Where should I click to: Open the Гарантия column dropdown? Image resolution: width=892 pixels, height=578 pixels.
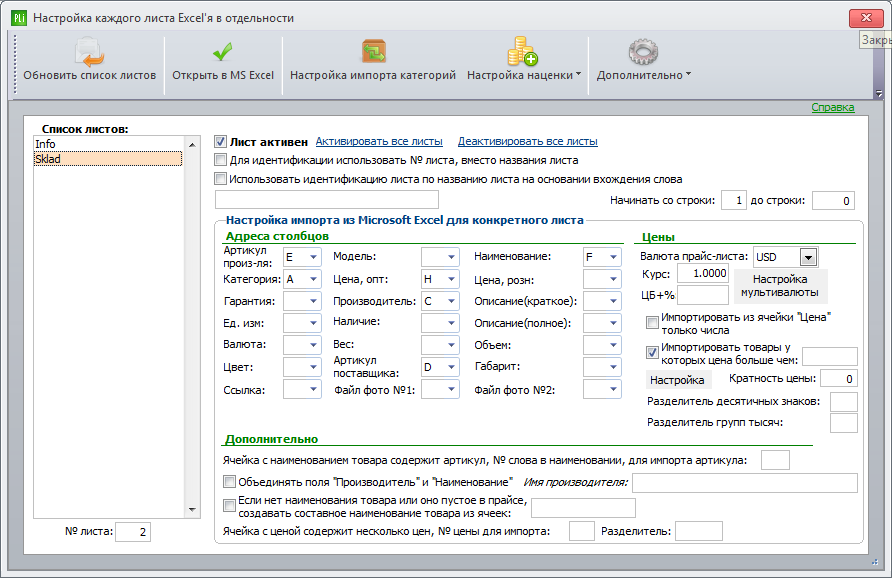(313, 301)
